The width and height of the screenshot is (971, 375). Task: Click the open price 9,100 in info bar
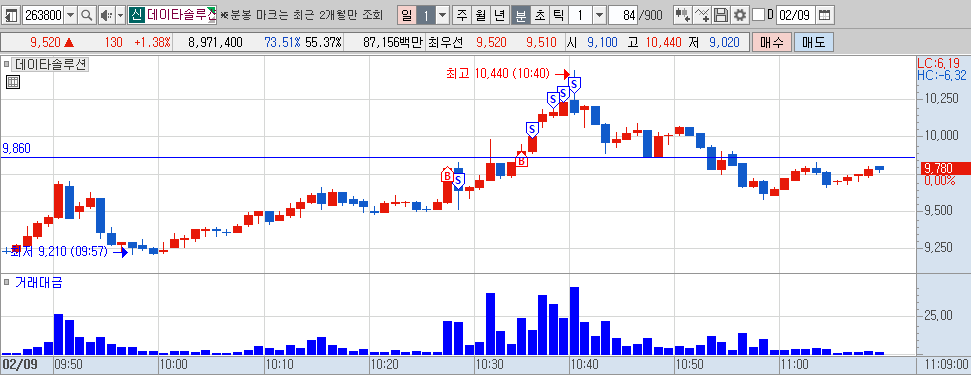(603, 42)
